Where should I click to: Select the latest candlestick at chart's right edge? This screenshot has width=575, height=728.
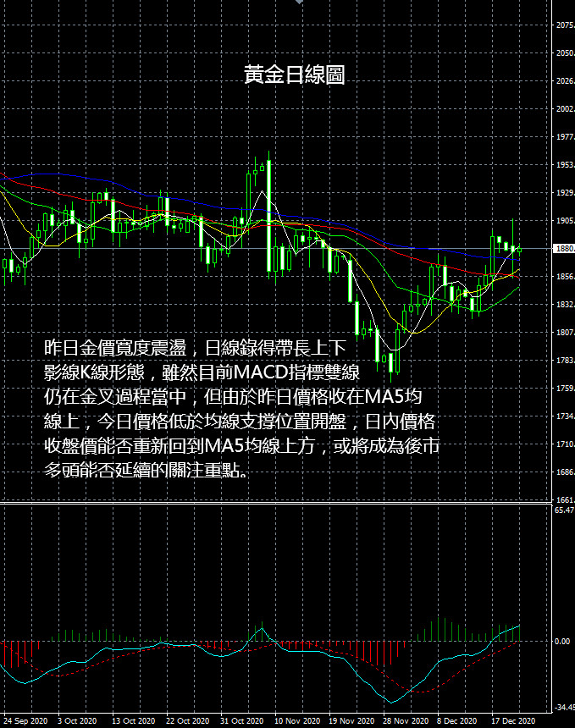(x=519, y=250)
